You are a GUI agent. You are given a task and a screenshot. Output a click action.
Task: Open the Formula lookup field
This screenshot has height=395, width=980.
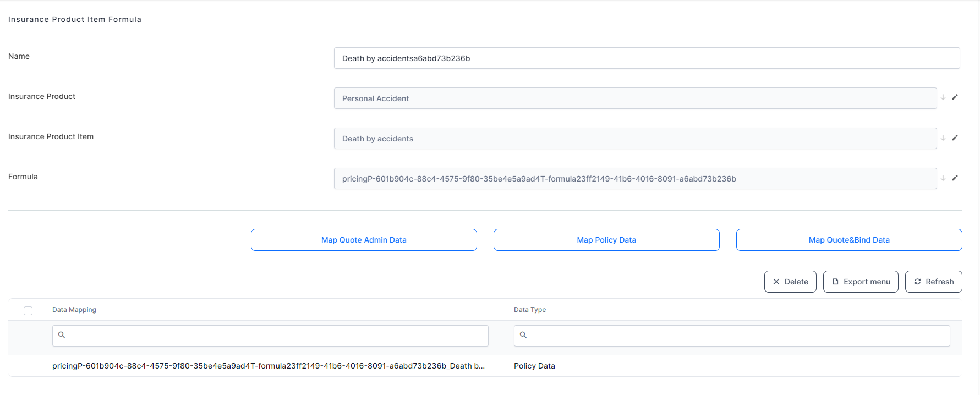pos(634,179)
